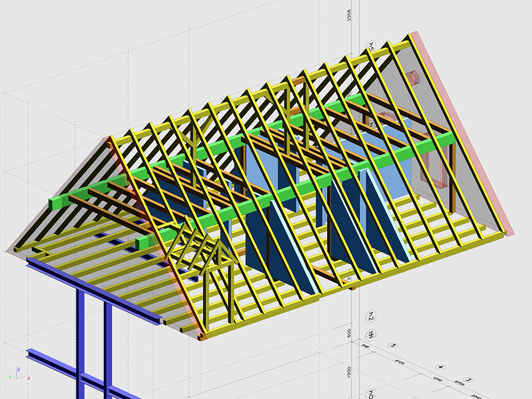Screen dimensions: 532x399
Task: Select the 2506 vertical dimension text
Action: coord(349,15)
